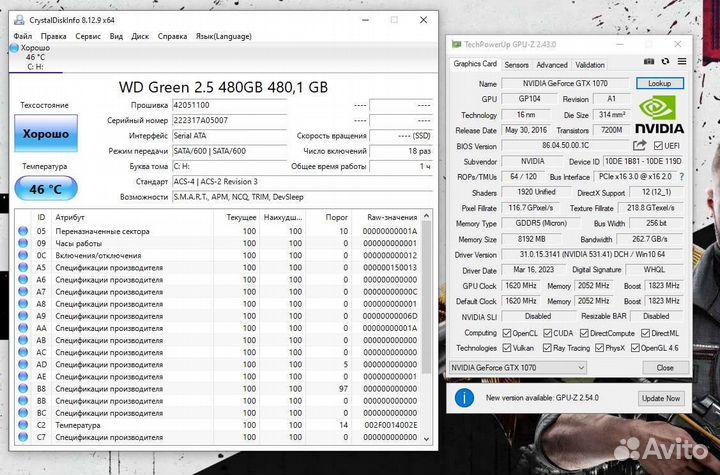The image size is (720, 475).
Task: Toggle the DirectCompute checkbox
Action: pos(584,333)
